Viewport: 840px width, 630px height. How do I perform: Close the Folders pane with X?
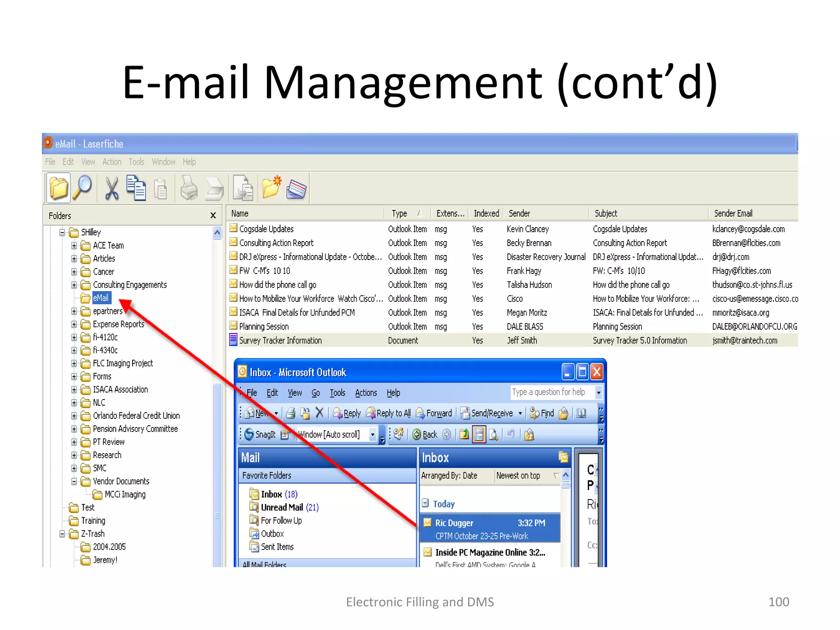coord(213,215)
